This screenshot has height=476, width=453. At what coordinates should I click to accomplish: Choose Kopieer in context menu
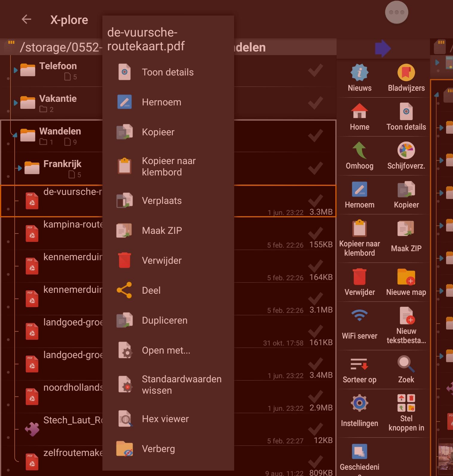pos(168,132)
